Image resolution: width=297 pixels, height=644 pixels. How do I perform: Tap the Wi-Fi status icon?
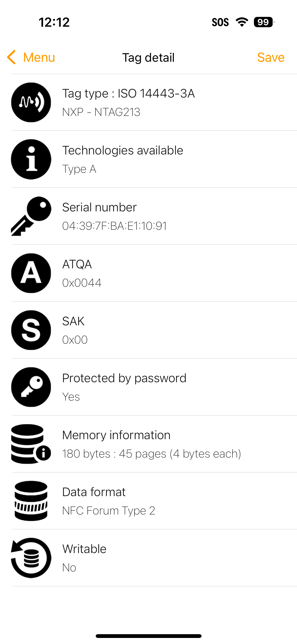[x=242, y=22]
